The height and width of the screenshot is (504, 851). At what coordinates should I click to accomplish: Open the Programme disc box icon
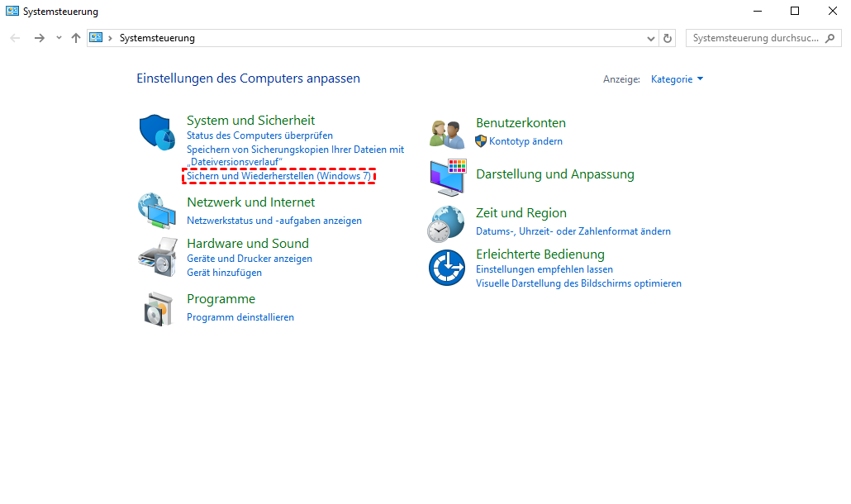pyautogui.click(x=157, y=309)
